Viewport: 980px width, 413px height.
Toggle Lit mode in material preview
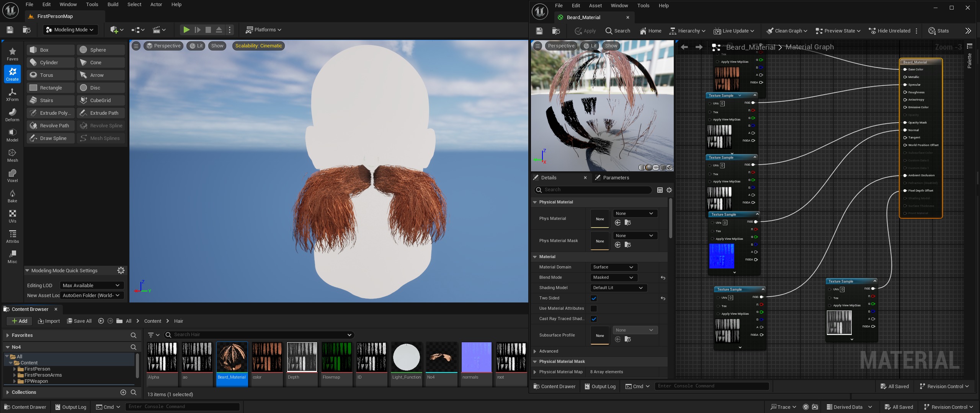pyautogui.click(x=590, y=46)
